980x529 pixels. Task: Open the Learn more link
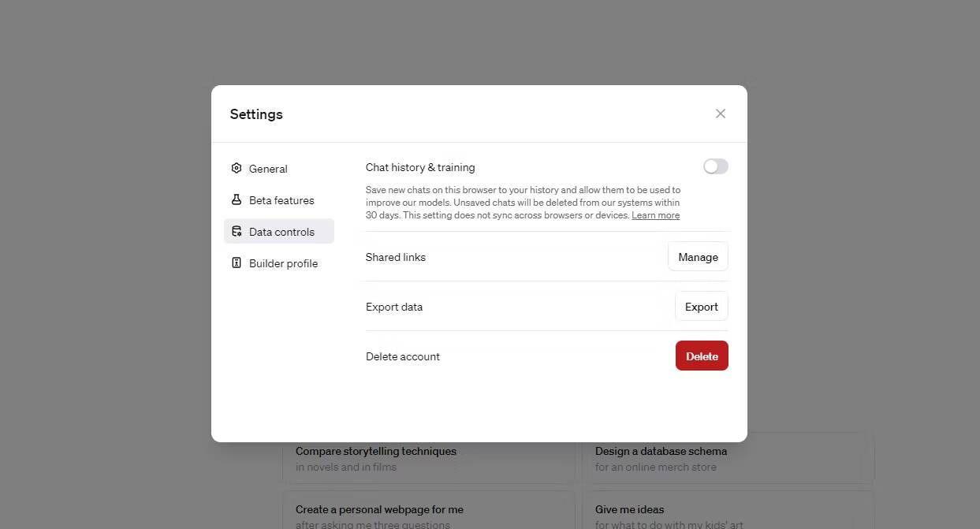(655, 215)
